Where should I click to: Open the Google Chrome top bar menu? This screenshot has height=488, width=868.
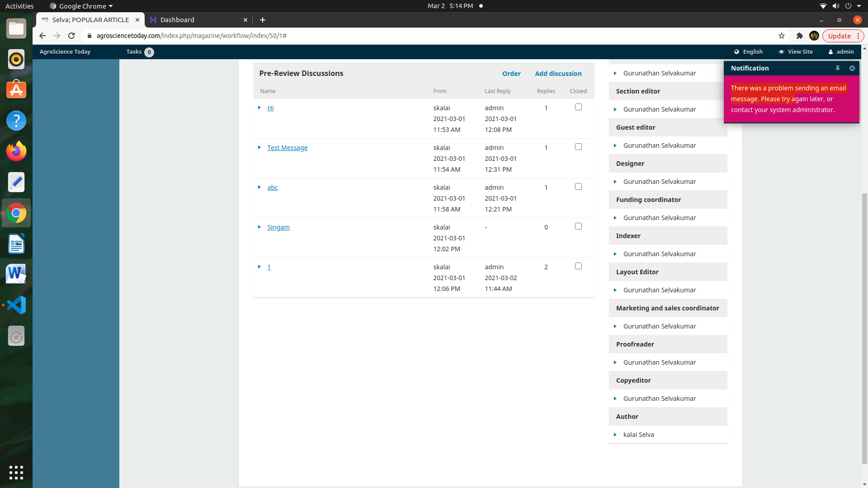click(x=80, y=6)
